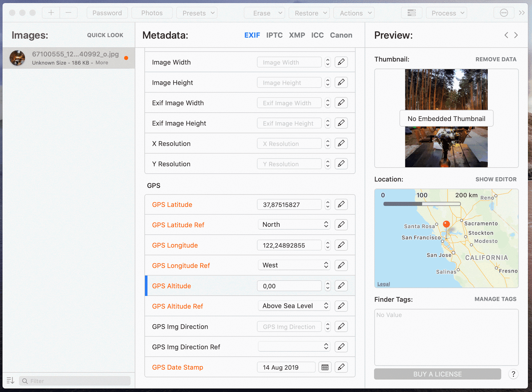The image size is (532, 392).
Task: Click the Filter search field
Action: pos(78,381)
